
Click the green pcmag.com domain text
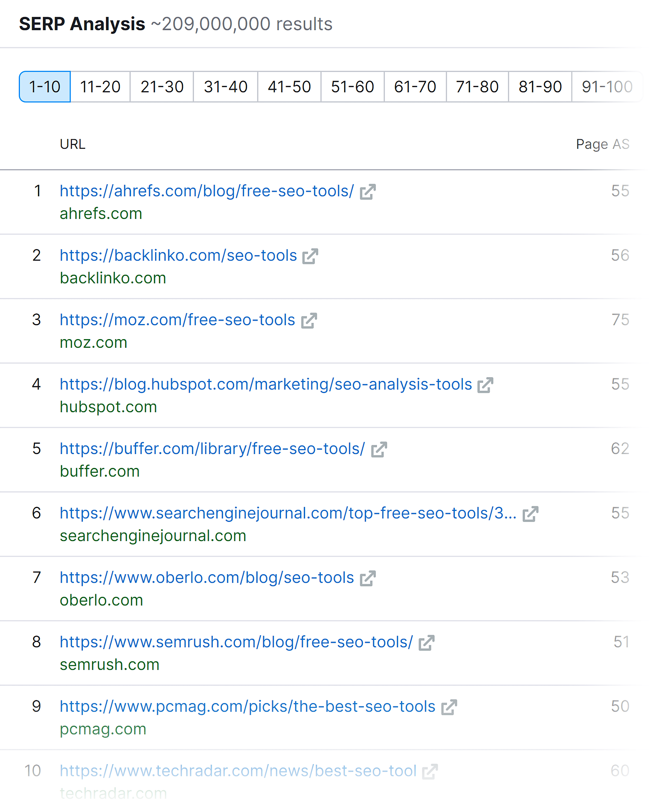103,730
